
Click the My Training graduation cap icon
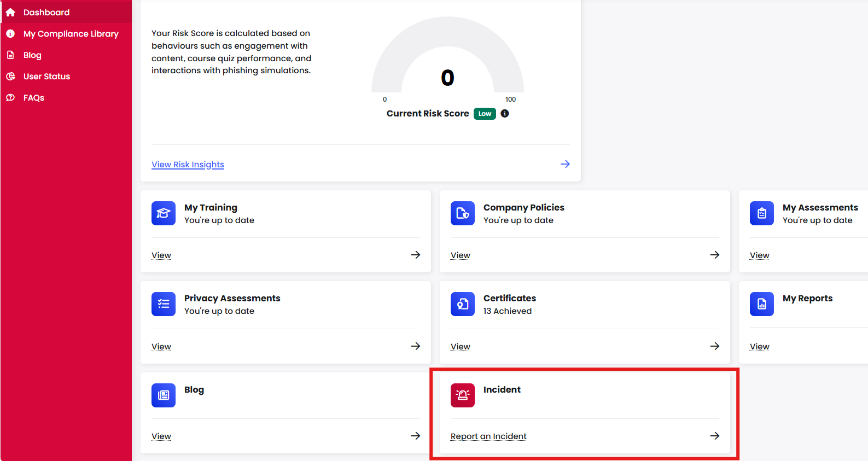click(x=164, y=213)
